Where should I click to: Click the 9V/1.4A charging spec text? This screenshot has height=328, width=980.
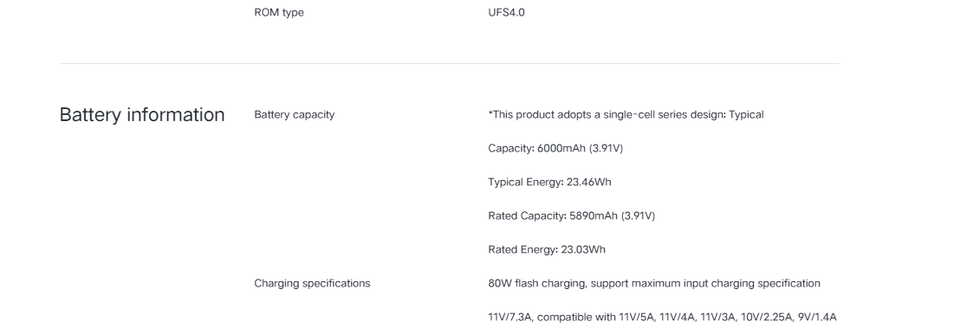click(x=817, y=318)
